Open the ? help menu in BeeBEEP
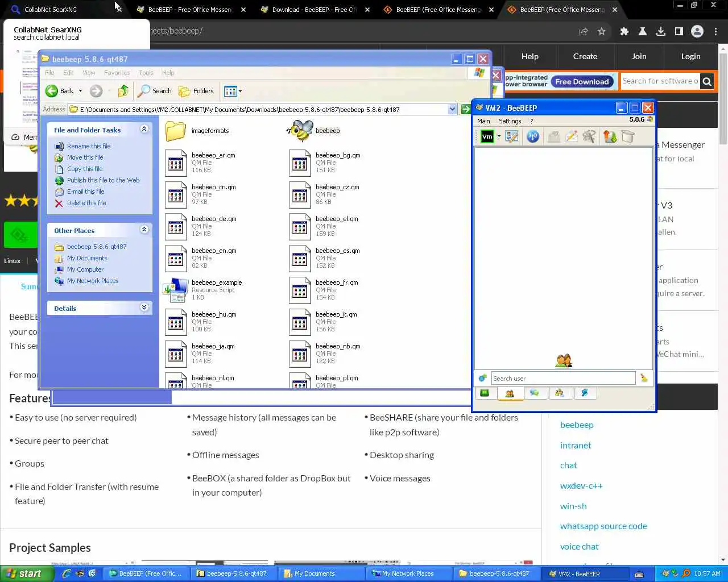Image resolution: width=728 pixels, height=582 pixels. (531, 121)
